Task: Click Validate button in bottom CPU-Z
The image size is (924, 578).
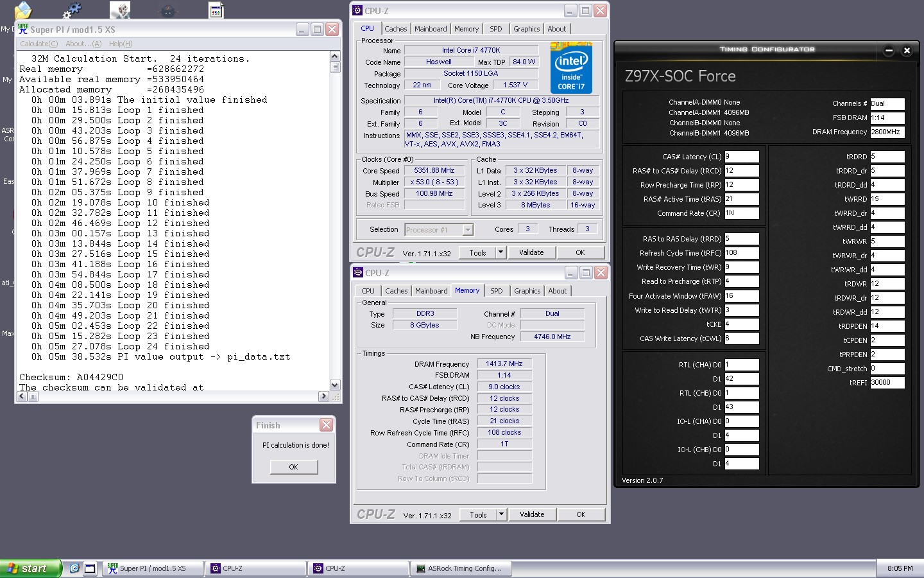Action: tap(532, 514)
